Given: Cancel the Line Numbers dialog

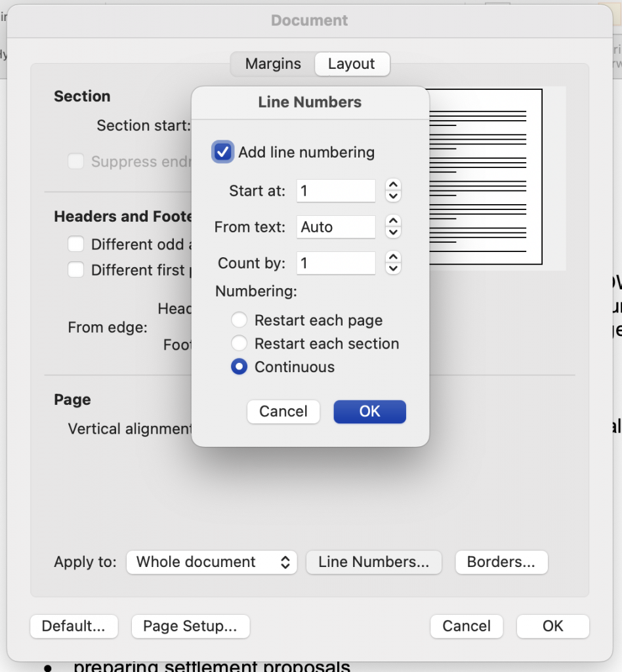Looking at the screenshot, I should coord(283,411).
